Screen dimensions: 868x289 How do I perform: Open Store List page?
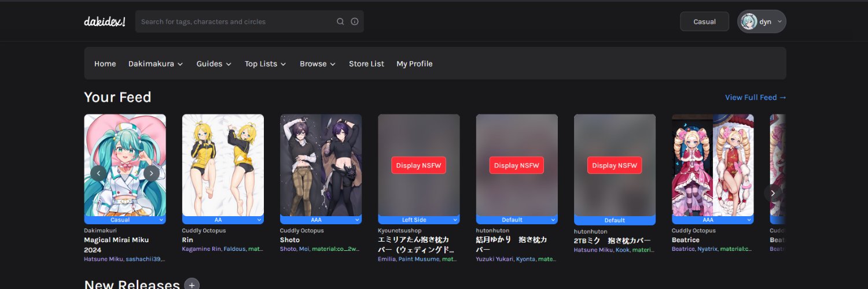[366, 64]
